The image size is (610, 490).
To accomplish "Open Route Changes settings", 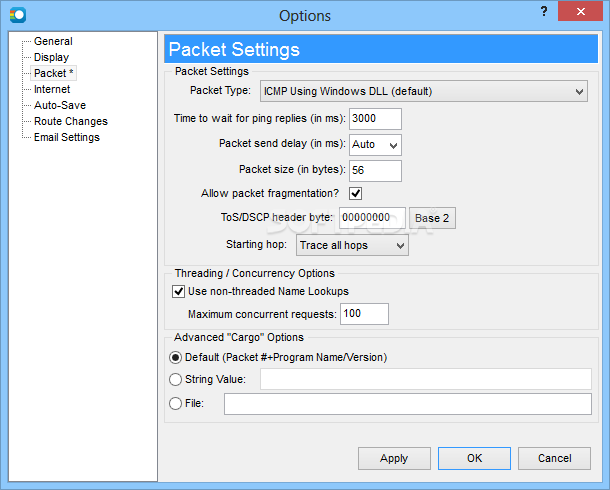I will tap(71, 121).
